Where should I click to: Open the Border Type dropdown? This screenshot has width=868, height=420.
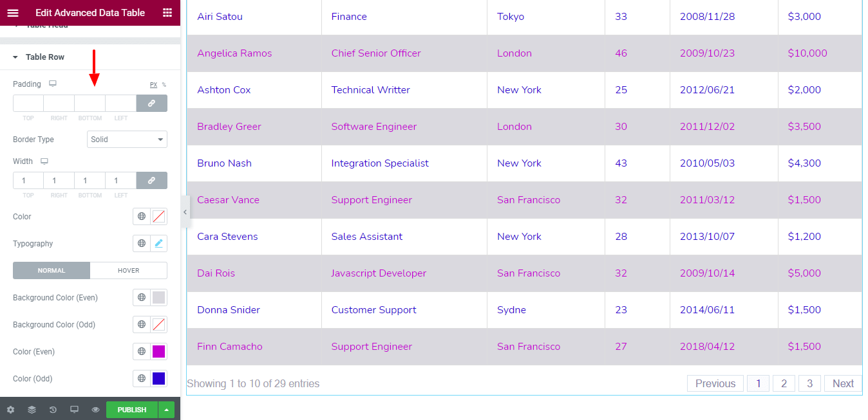[x=127, y=140]
